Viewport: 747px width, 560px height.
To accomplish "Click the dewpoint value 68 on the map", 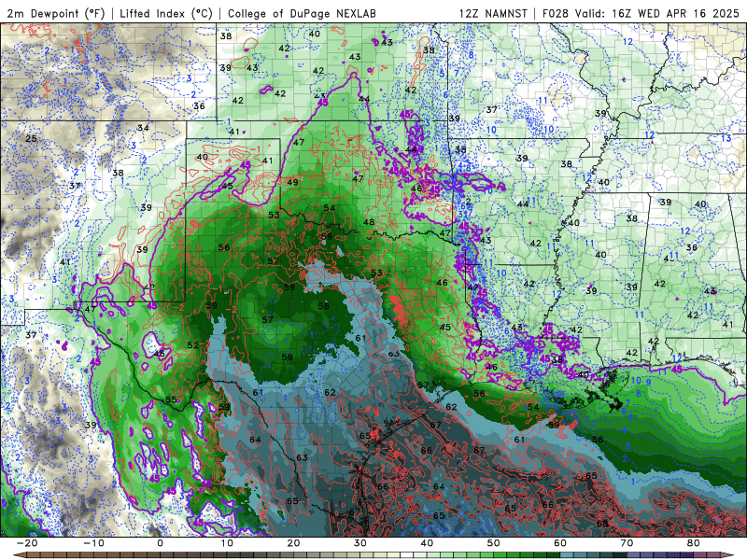I will (x=602, y=524).
